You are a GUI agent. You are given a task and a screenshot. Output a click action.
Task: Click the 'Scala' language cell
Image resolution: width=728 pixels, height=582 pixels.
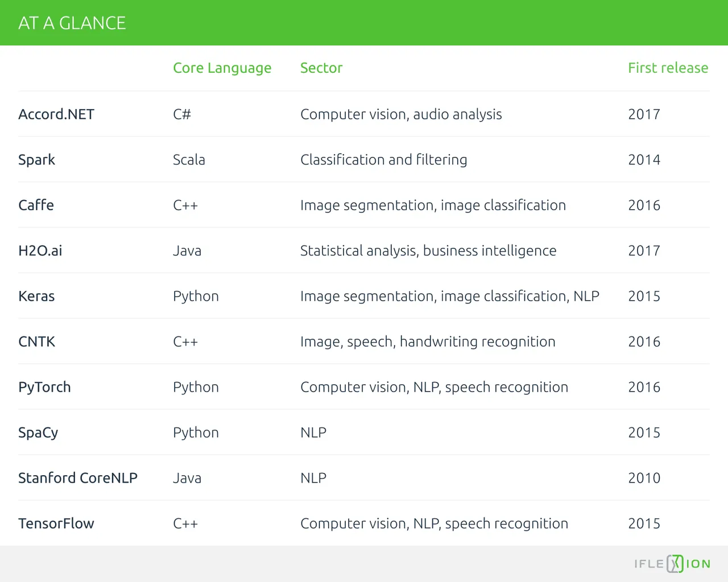[x=189, y=160]
